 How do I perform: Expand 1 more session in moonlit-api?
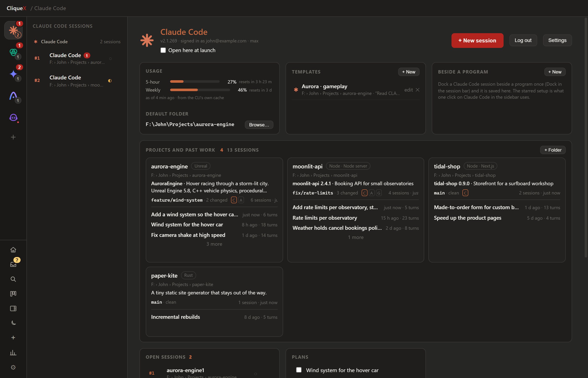[356, 237]
